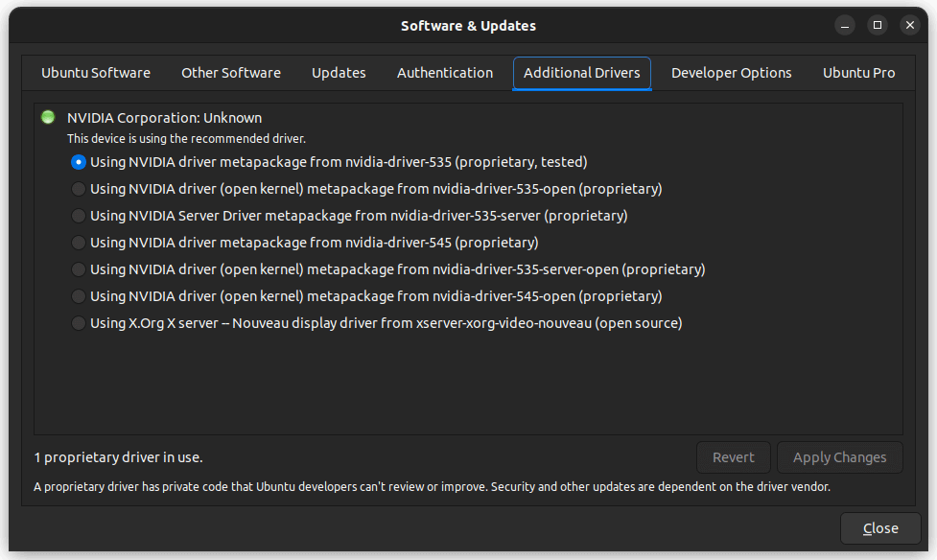
Task: Select the Additional Drivers tab
Action: (x=582, y=73)
